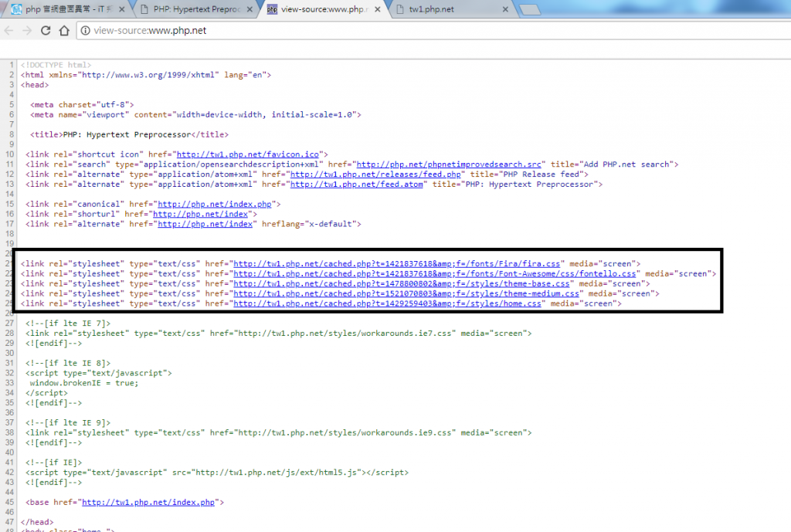The image size is (791, 532).
Task: Close the tw1.php.net tab
Action: (505, 9)
